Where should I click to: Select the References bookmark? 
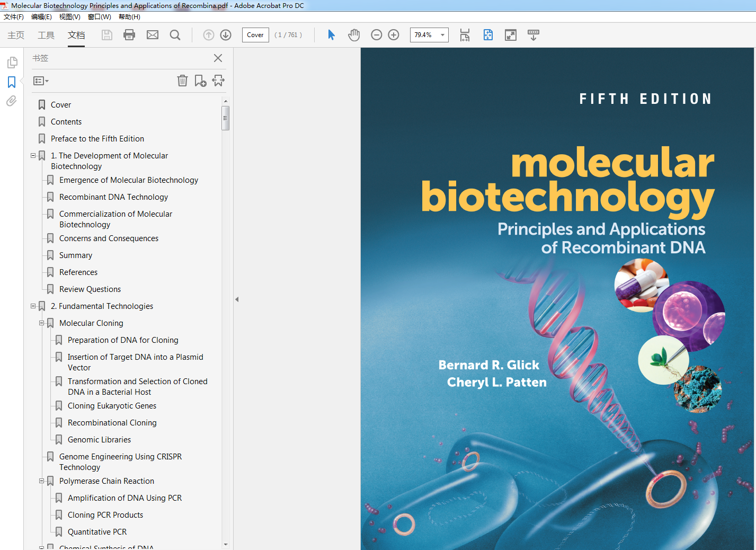tap(78, 272)
